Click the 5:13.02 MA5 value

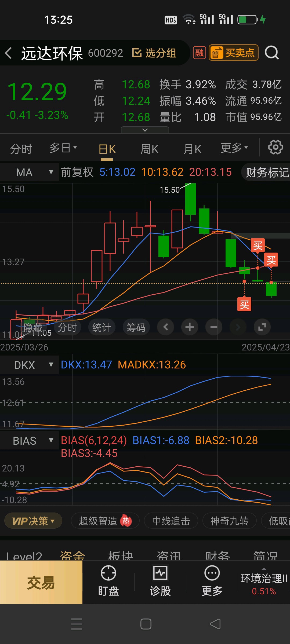click(117, 172)
